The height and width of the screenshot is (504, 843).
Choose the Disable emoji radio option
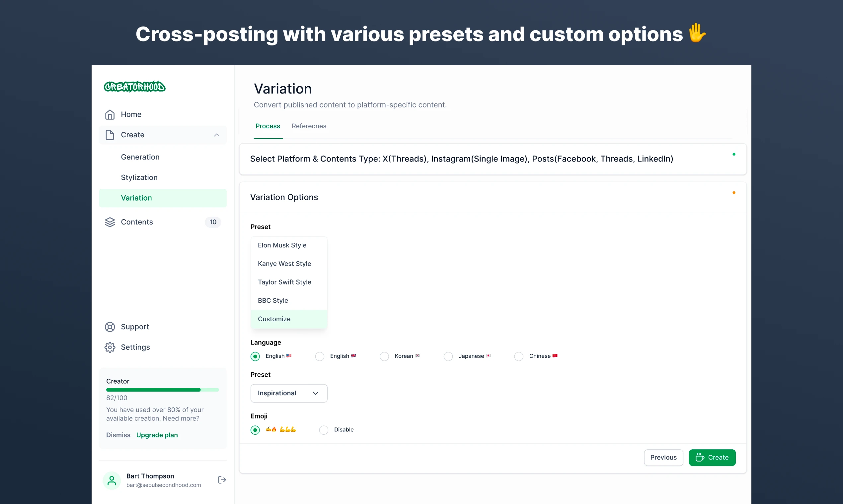(x=324, y=430)
